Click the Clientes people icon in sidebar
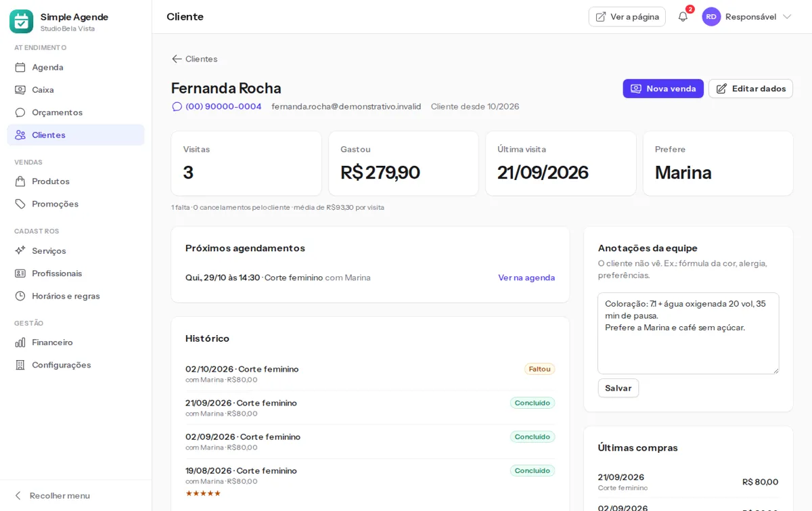812x511 pixels. (20, 135)
